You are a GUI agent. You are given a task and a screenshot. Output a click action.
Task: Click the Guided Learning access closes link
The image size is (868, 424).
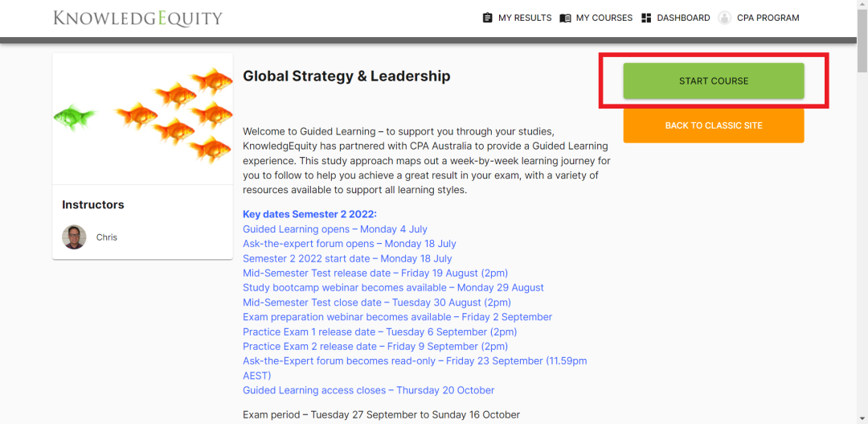(368, 390)
